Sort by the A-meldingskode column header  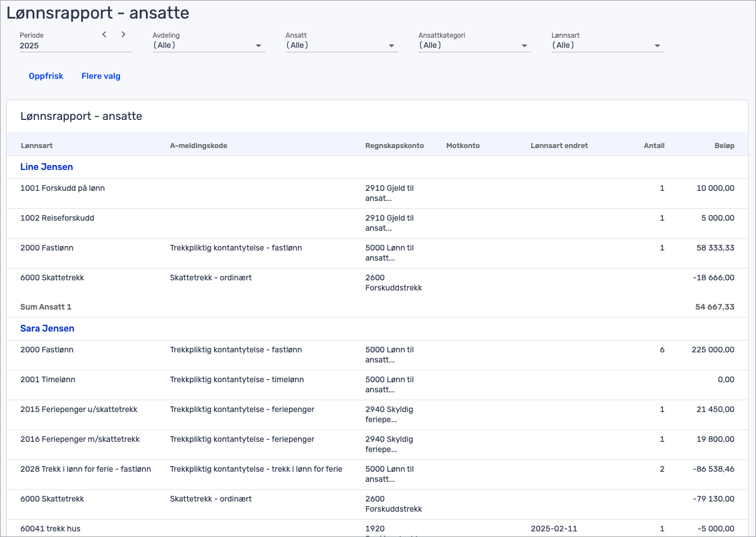point(198,145)
